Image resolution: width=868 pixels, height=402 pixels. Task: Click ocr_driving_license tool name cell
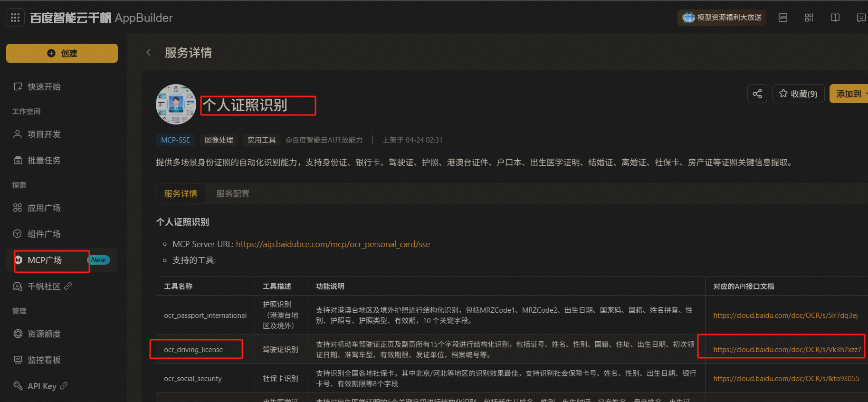[x=205, y=350]
